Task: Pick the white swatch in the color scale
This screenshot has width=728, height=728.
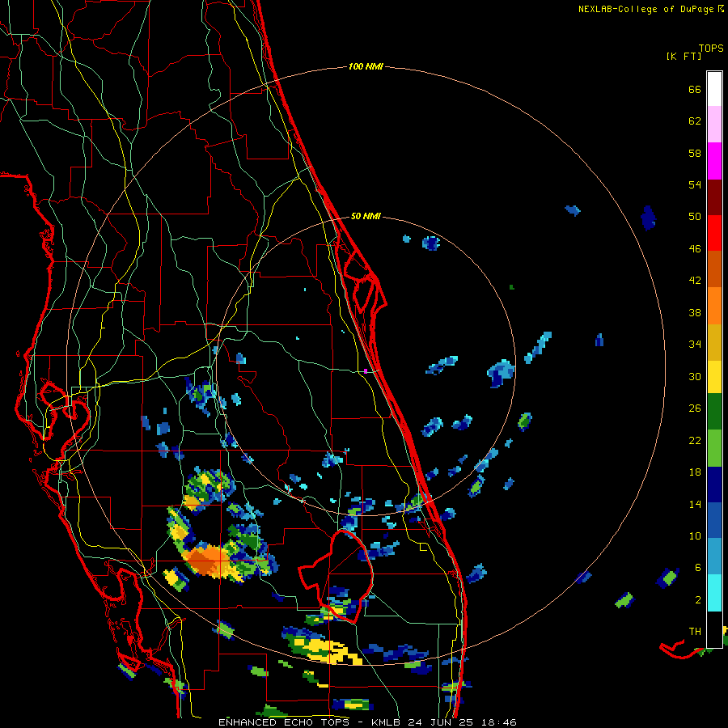Action: pos(714,89)
